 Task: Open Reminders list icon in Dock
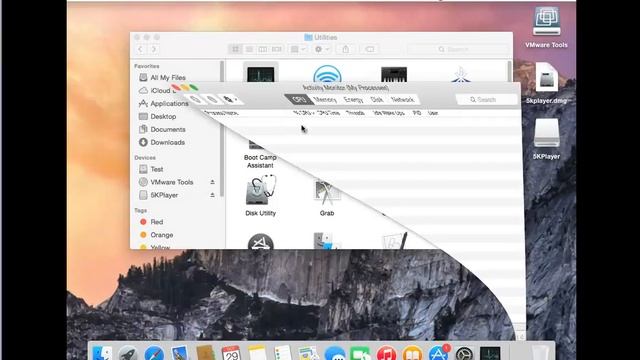(282, 353)
